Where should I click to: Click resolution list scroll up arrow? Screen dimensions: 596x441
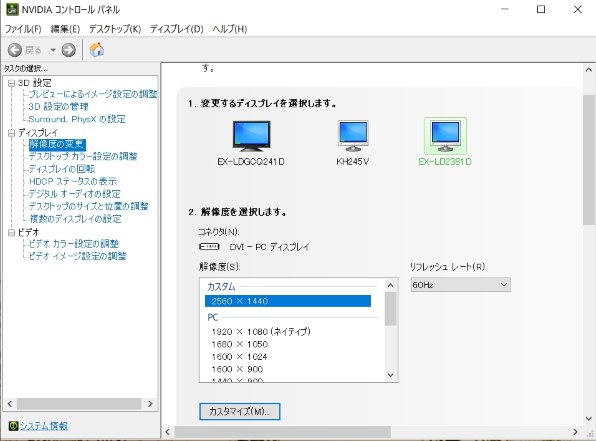[390, 285]
